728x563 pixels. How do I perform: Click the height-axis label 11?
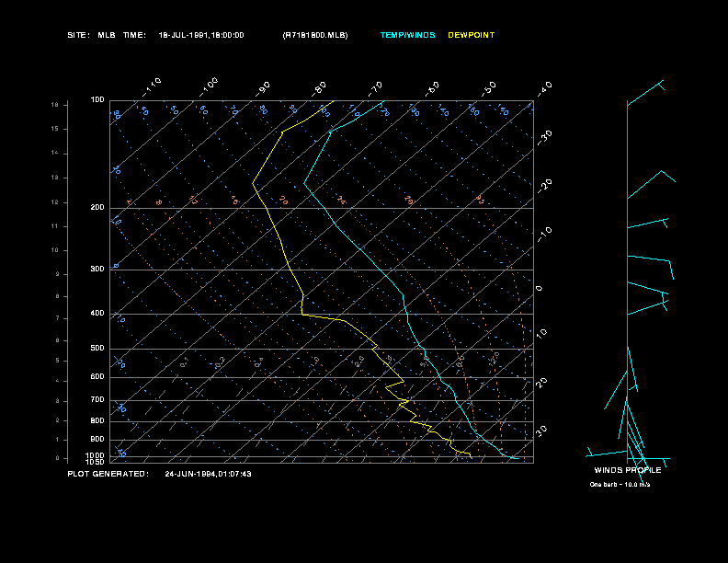tap(55, 226)
